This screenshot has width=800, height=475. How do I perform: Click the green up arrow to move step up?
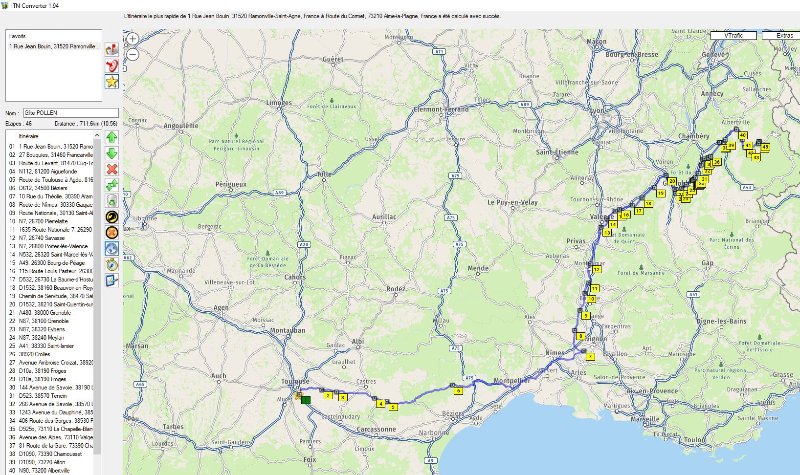tap(112, 135)
